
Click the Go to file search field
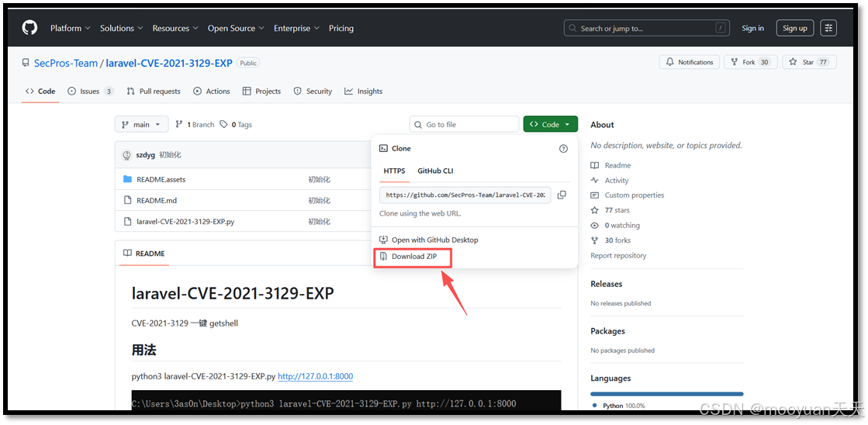coord(464,125)
